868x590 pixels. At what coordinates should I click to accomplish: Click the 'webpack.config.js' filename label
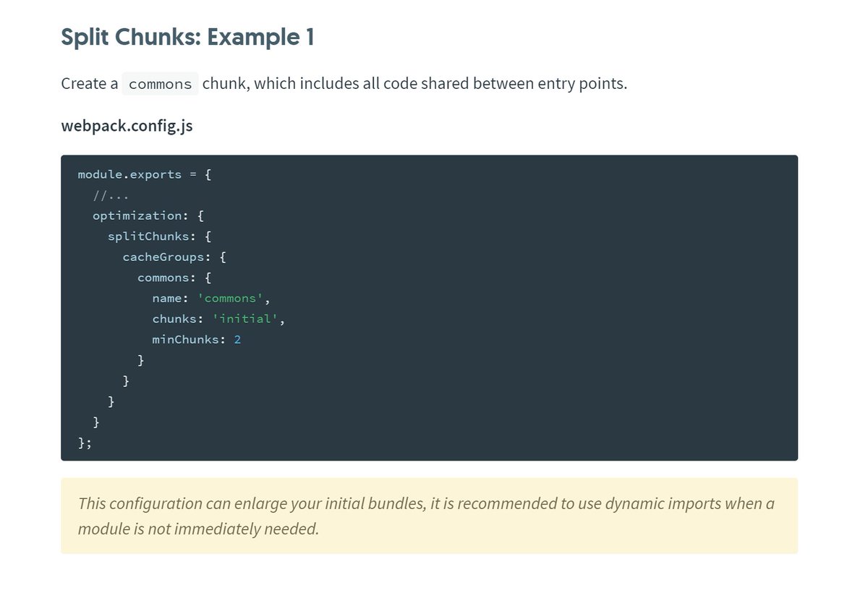[127, 126]
